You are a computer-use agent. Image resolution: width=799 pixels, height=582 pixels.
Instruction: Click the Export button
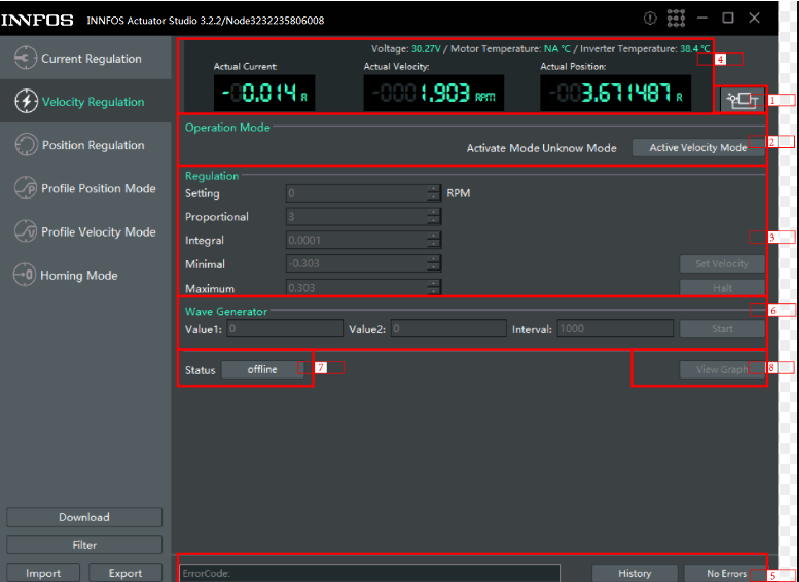pyautogui.click(x=125, y=573)
